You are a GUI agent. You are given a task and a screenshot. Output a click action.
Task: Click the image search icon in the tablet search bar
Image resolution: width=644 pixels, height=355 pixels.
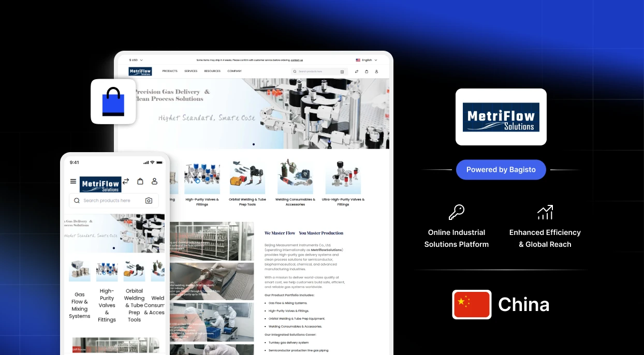tap(342, 71)
